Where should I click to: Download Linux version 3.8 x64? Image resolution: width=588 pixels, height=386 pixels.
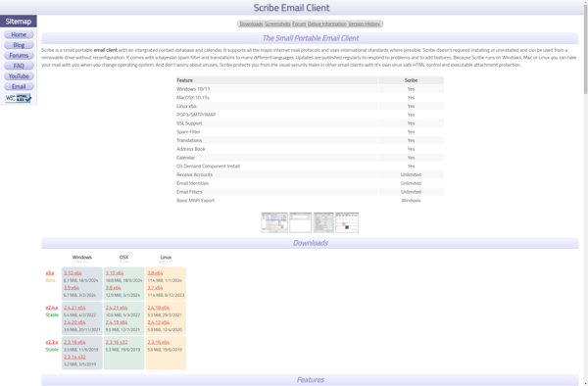(155, 273)
